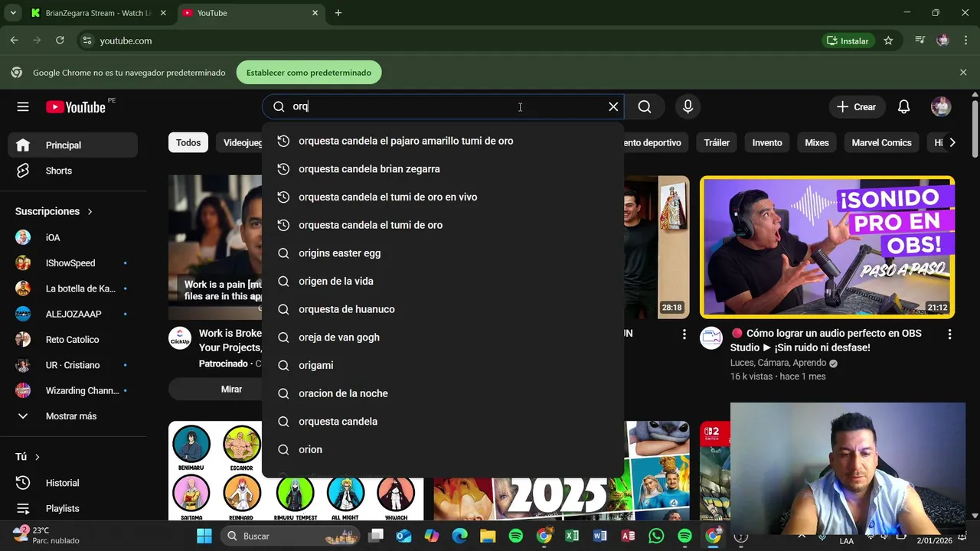Screen dimensions: 980x551
Task: Open File Explorer from the taskbar
Action: point(488,536)
